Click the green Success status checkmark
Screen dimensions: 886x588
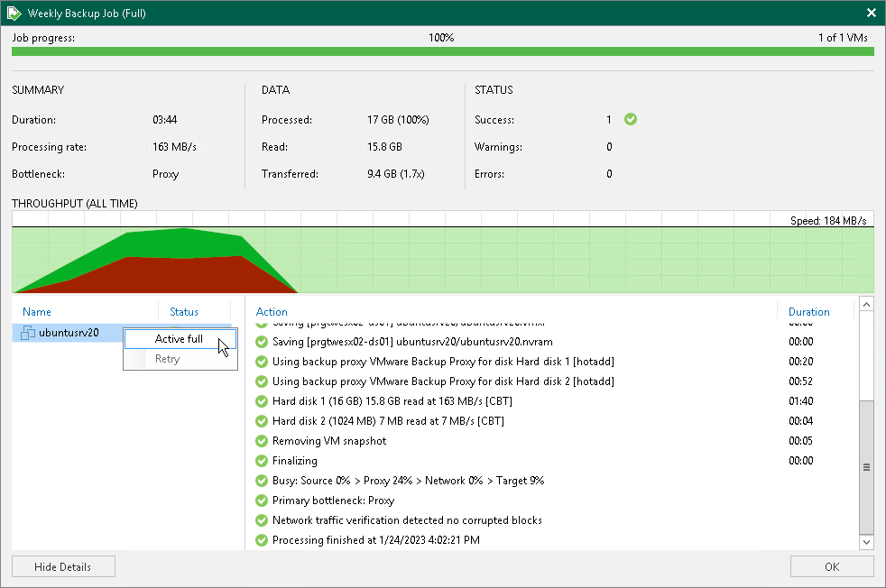pos(630,119)
